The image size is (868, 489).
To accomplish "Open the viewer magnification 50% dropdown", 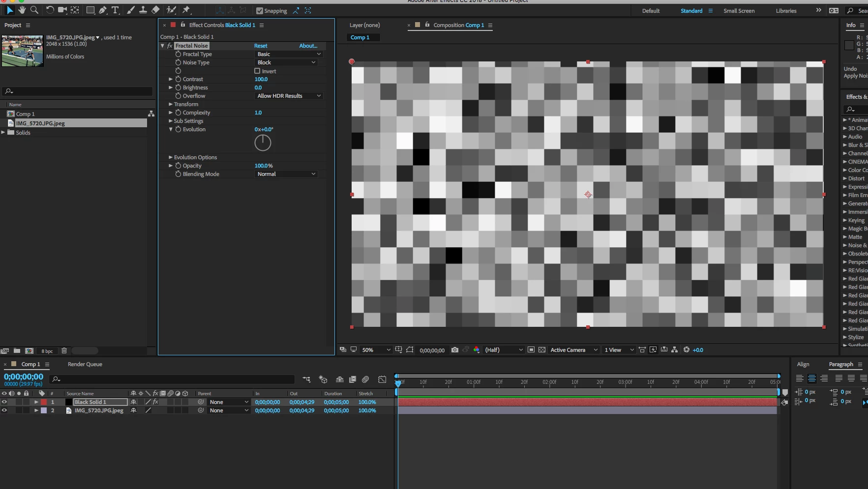I will coord(376,350).
